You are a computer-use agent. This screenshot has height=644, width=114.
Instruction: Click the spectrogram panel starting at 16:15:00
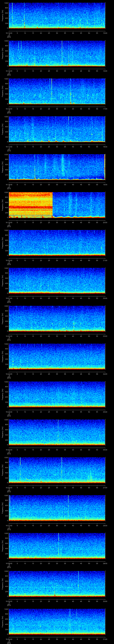point(57,53)
